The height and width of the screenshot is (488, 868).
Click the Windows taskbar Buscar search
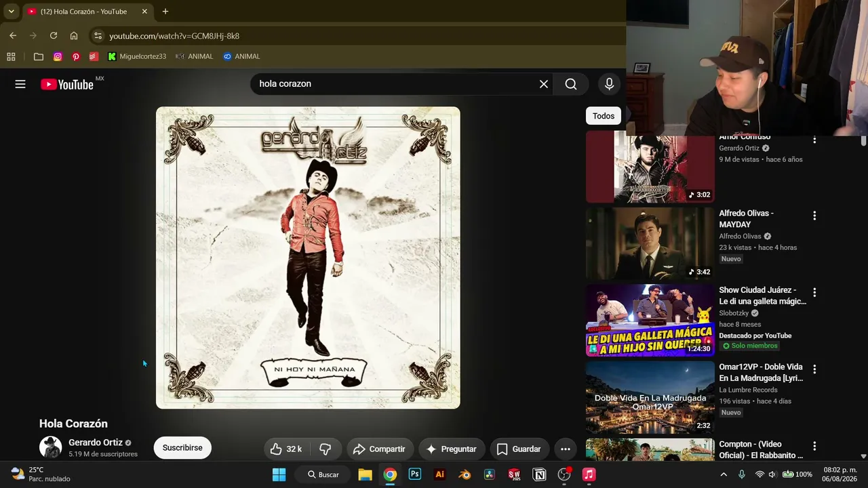click(x=323, y=474)
